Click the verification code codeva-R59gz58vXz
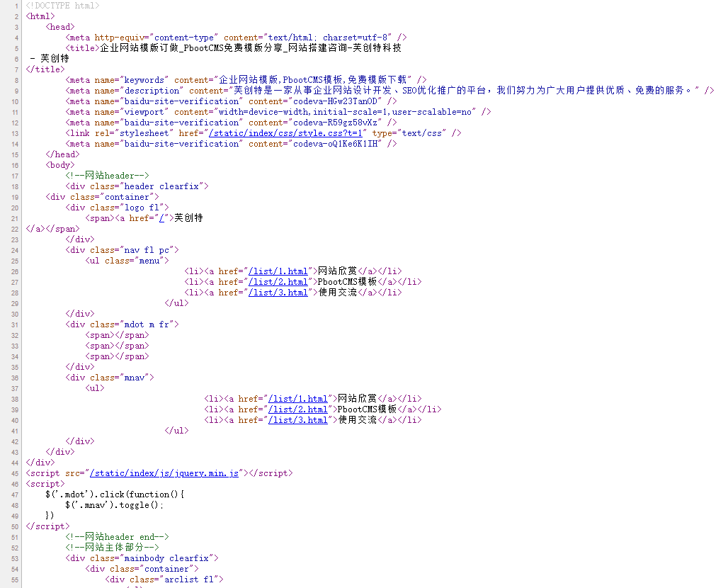Screen dimensions: 728x588 coord(335,123)
